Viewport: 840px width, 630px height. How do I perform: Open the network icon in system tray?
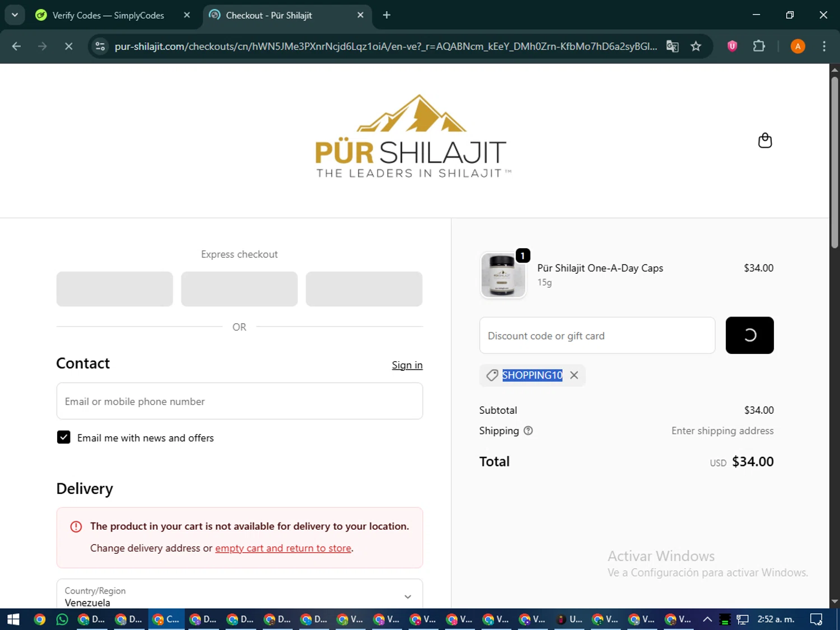point(743,619)
